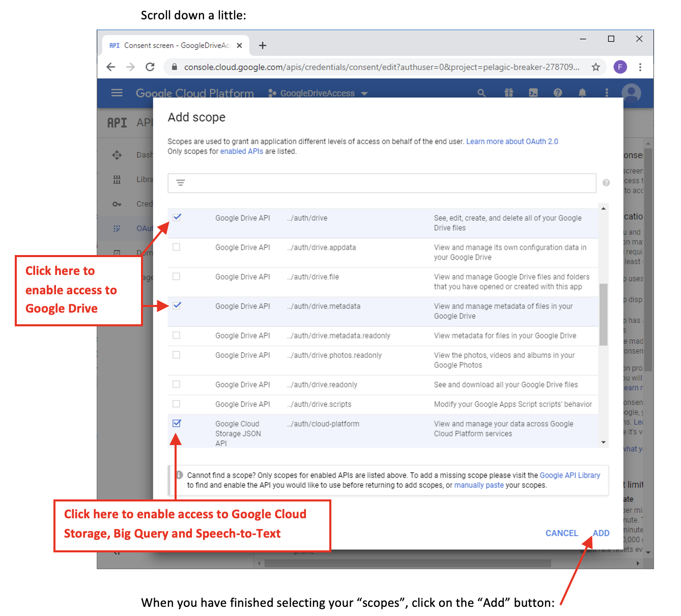Open the hamburger navigation menu
Image resolution: width=681 pixels, height=616 pixels.
(x=117, y=93)
